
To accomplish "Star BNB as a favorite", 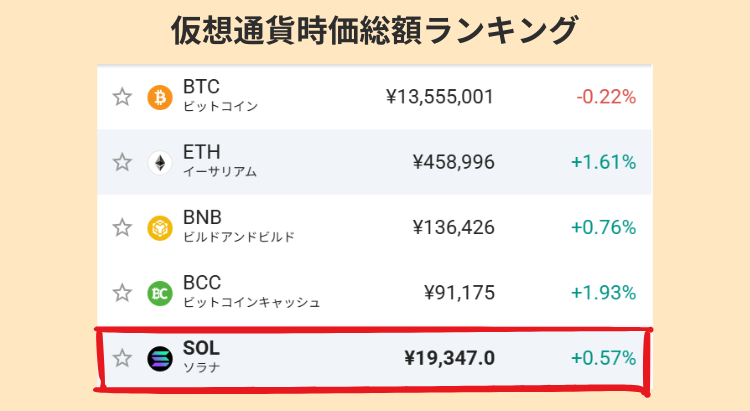I will pyautogui.click(x=122, y=227).
